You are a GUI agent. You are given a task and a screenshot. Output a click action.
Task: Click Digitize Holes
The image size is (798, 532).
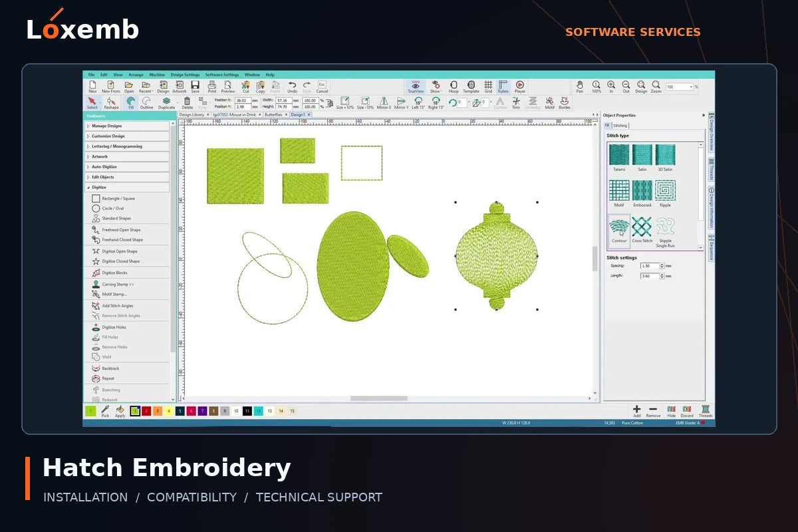point(108,327)
